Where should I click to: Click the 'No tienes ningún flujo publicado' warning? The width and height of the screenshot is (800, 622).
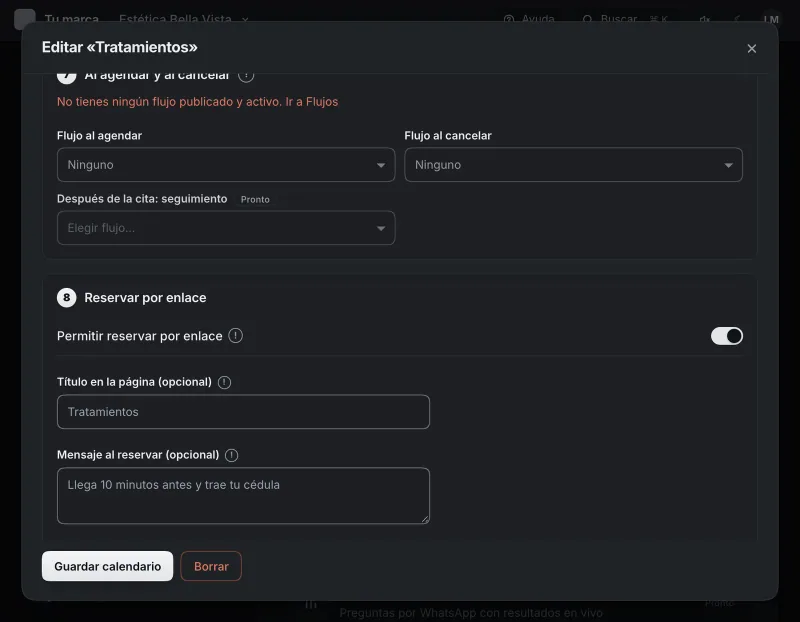click(169, 102)
